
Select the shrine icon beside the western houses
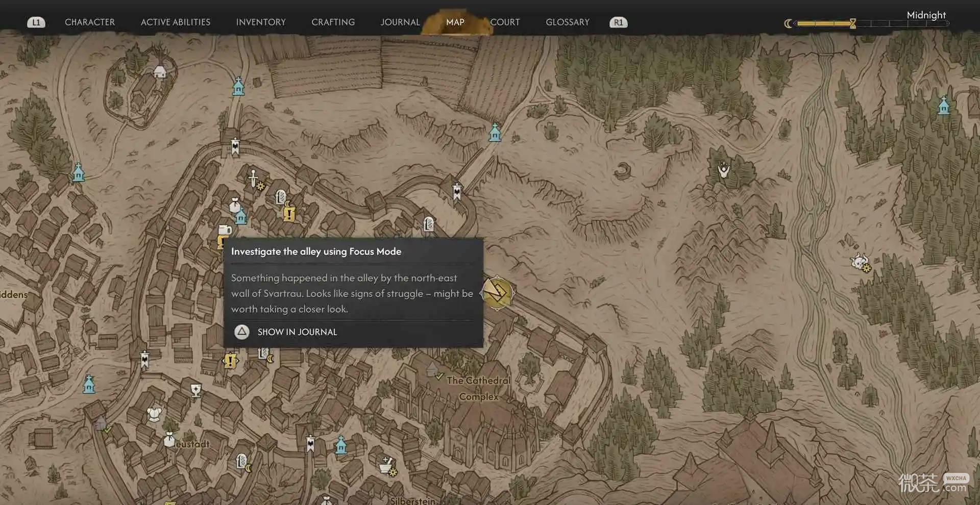pyautogui.click(x=78, y=172)
